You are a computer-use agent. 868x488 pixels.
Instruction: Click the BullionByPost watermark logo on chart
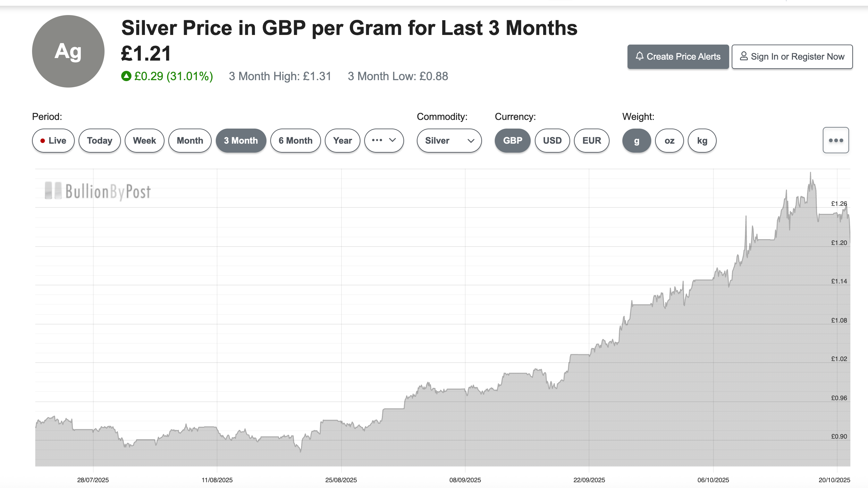[x=97, y=191]
